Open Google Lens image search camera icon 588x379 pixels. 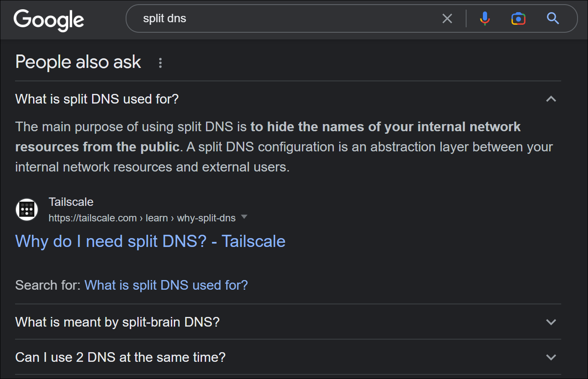click(x=518, y=18)
